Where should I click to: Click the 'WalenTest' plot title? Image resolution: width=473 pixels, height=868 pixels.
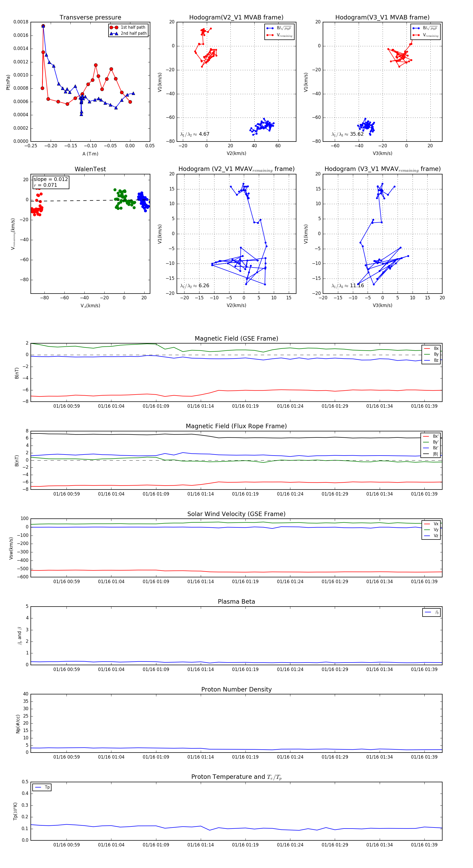click(90, 169)
